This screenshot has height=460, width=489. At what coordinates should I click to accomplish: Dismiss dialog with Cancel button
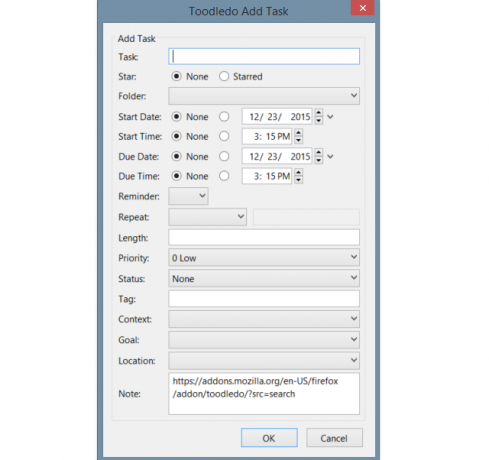334,438
